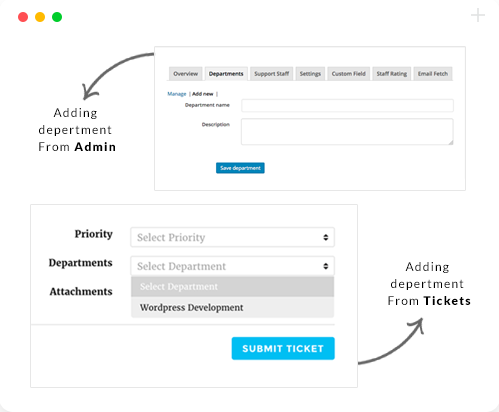The width and height of the screenshot is (499, 412).
Task: Go to the Settings tab
Action: point(310,74)
